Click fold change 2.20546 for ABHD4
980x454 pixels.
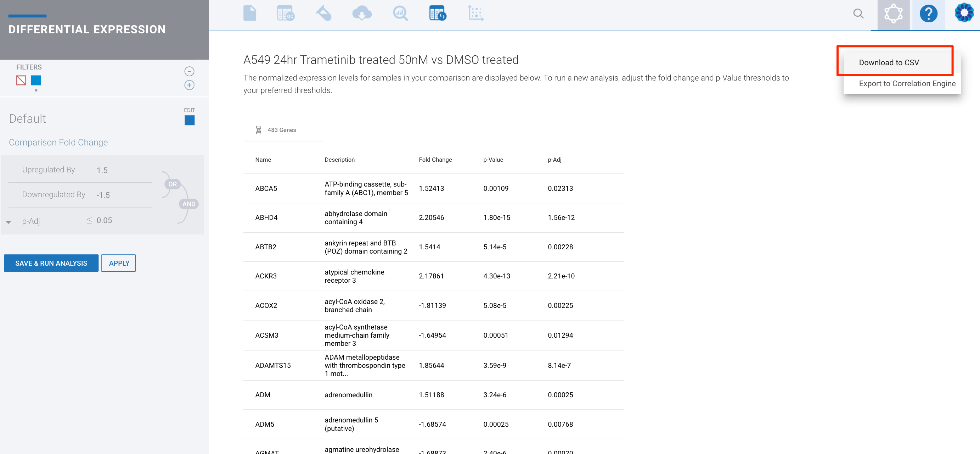click(x=431, y=217)
